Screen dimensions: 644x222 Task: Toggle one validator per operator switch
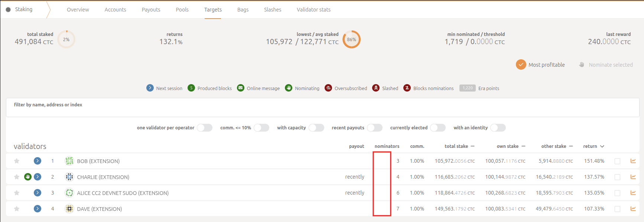[205, 128]
